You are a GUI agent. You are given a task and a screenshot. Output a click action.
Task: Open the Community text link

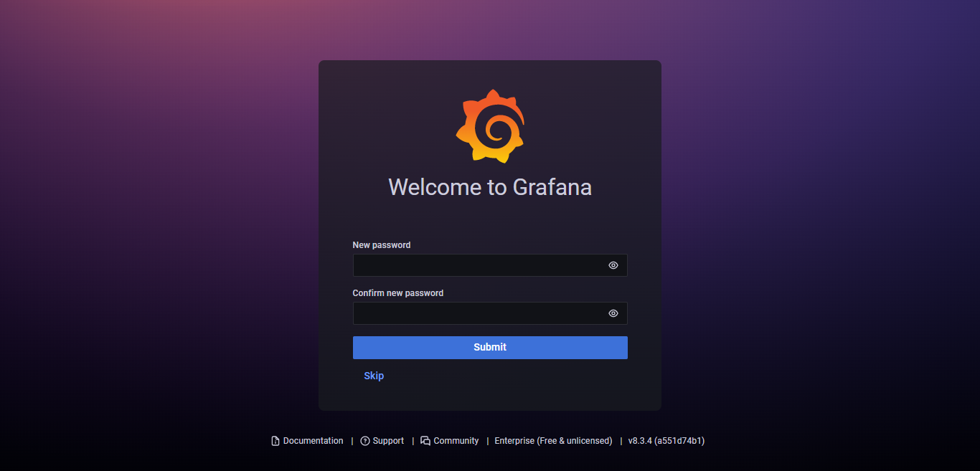point(456,441)
